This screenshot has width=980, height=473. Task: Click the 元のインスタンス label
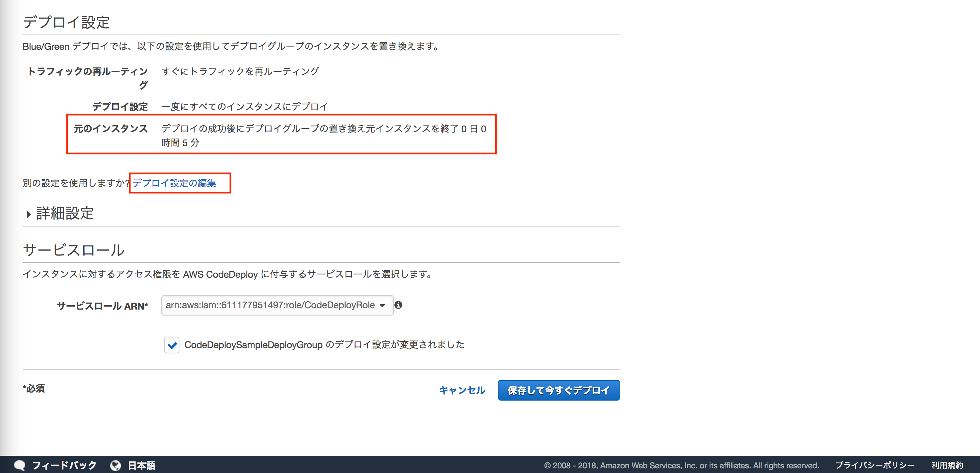(110, 129)
